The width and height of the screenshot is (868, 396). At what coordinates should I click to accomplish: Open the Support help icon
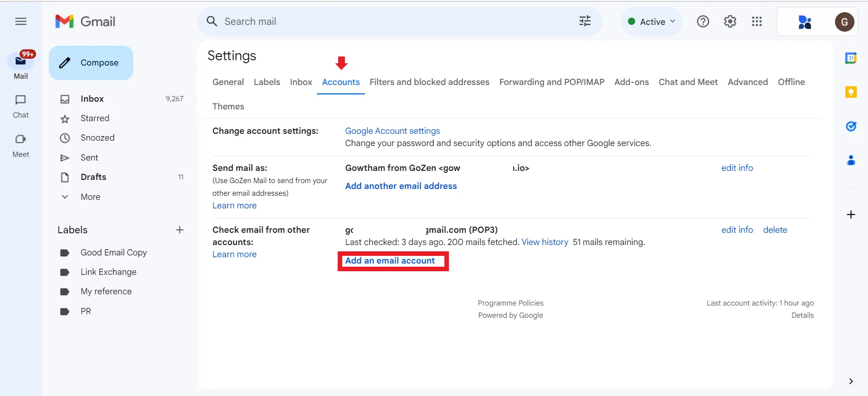coord(703,21)
